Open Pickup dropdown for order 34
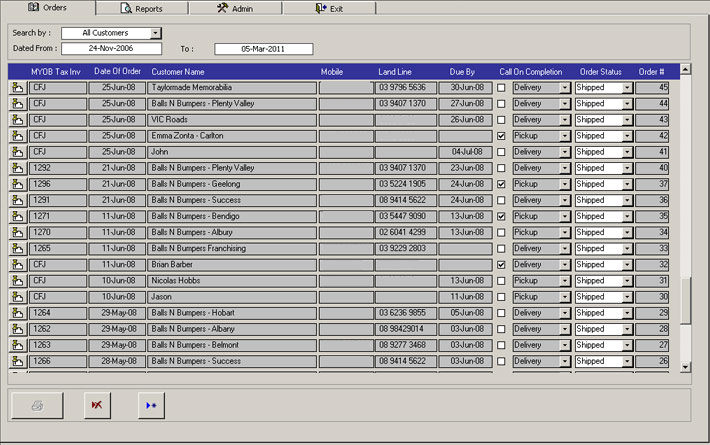Viewport: 710px width, 445px height. [565, 233]
